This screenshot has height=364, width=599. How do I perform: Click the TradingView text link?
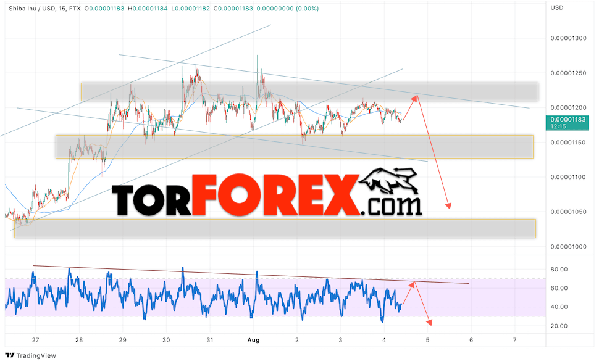(x=36, y=355)
